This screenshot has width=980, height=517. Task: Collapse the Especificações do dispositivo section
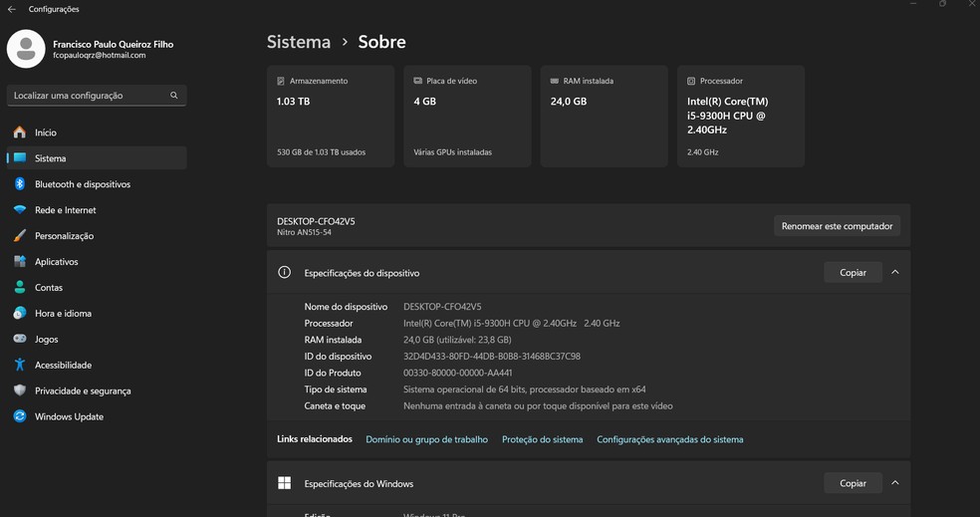(x=894, y=272)
